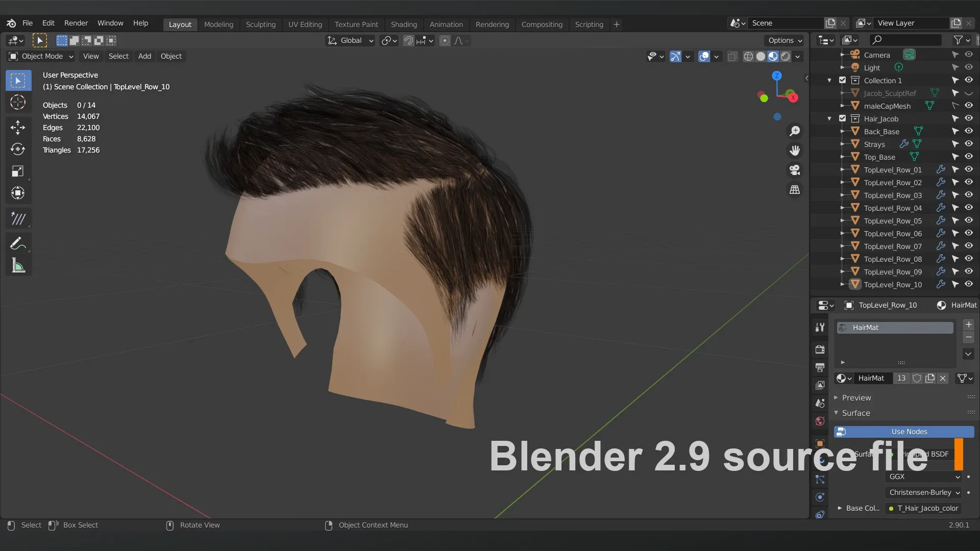The image size is (980, 551).
Task: Switch to material preview shading
Action: (x=773, y=56)
